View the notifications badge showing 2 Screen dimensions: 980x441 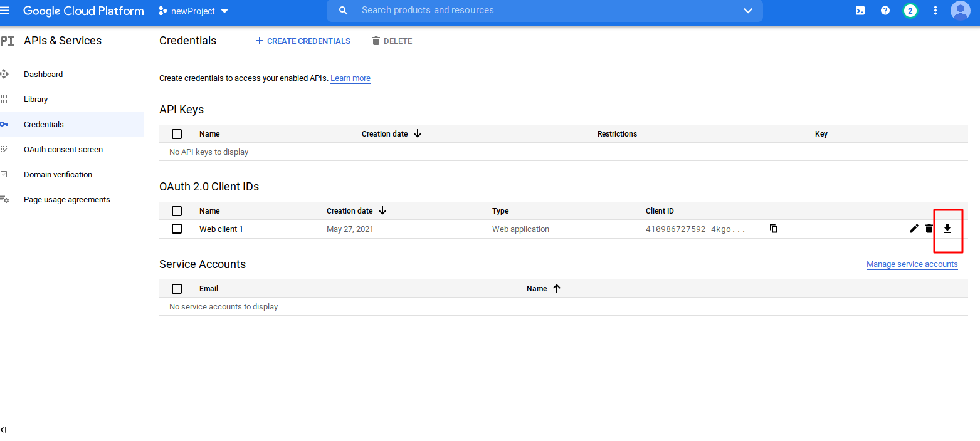point(910,11)
